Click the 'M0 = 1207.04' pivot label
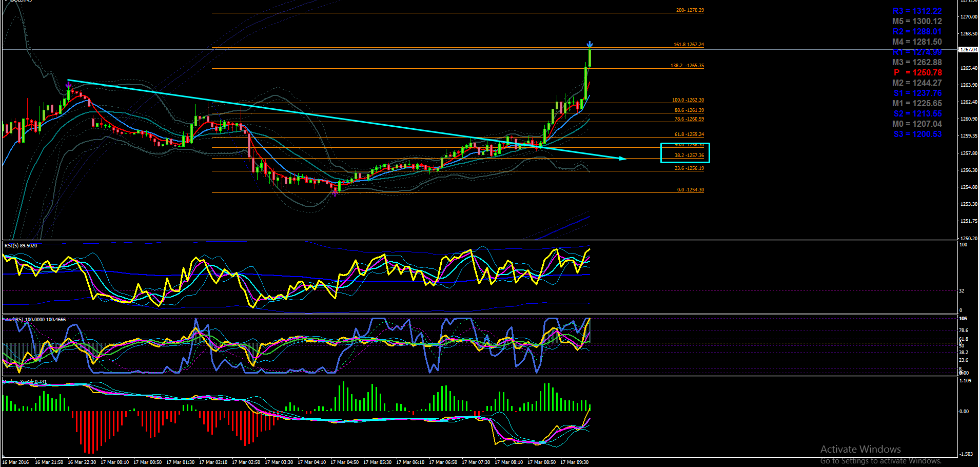Image resolution: width=980 pixels, height=467 pixels. (x=917, y=124)
